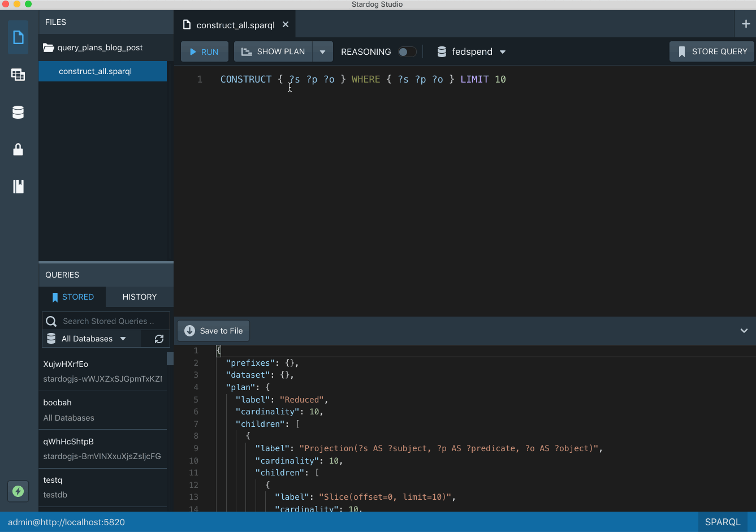Click the Store Query button

coord(712,51)
